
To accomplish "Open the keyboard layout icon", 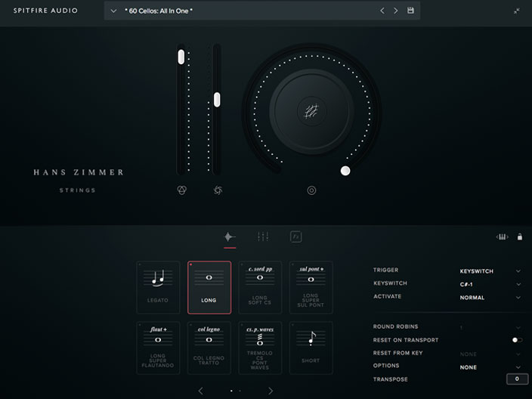I will [x=502, y=237].
